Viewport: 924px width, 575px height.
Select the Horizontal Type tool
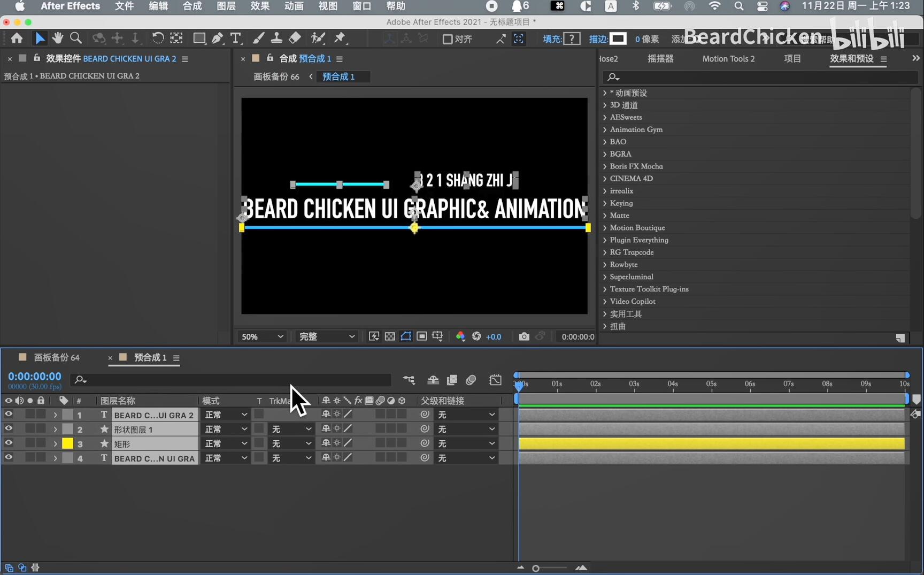(x=235, y=38)
